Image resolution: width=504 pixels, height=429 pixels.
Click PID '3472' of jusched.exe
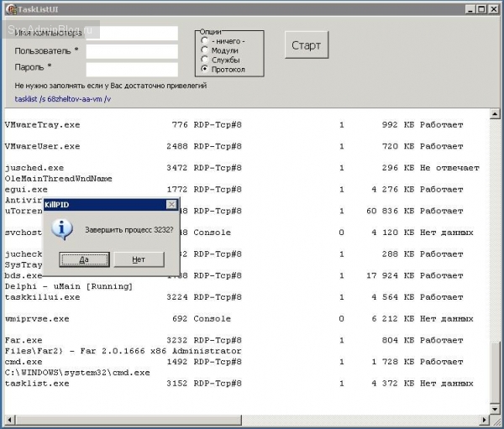tap(176, 168)
